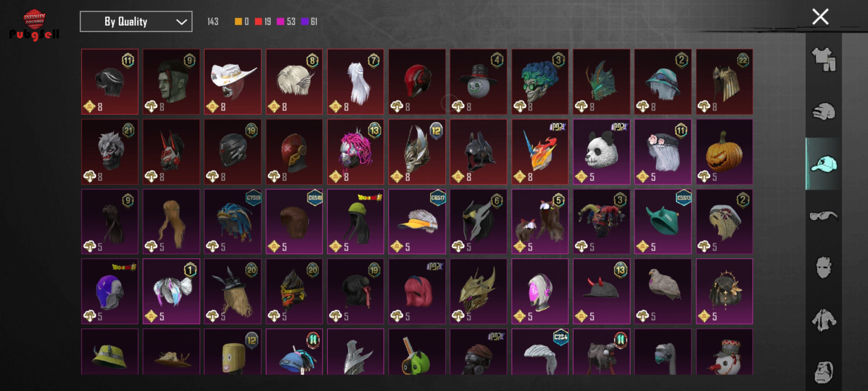868x391 pixels.
Task: Select the helmet category in sidebar
Action: tap(824, 112)
